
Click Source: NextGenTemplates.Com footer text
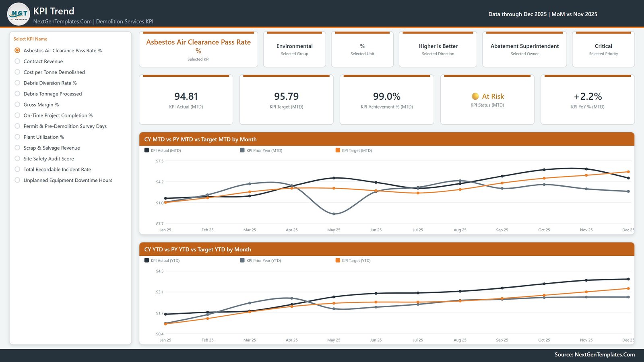(x=594, y=355)
